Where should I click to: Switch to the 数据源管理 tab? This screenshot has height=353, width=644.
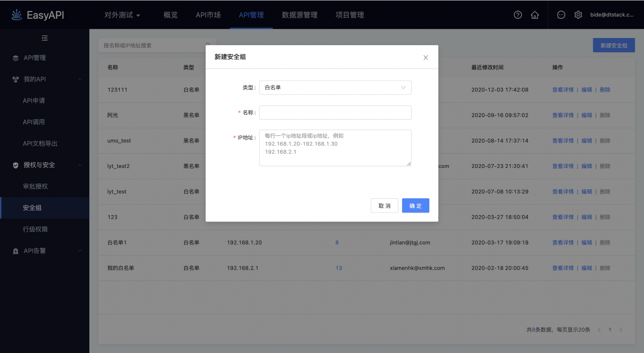click(299, 15)
